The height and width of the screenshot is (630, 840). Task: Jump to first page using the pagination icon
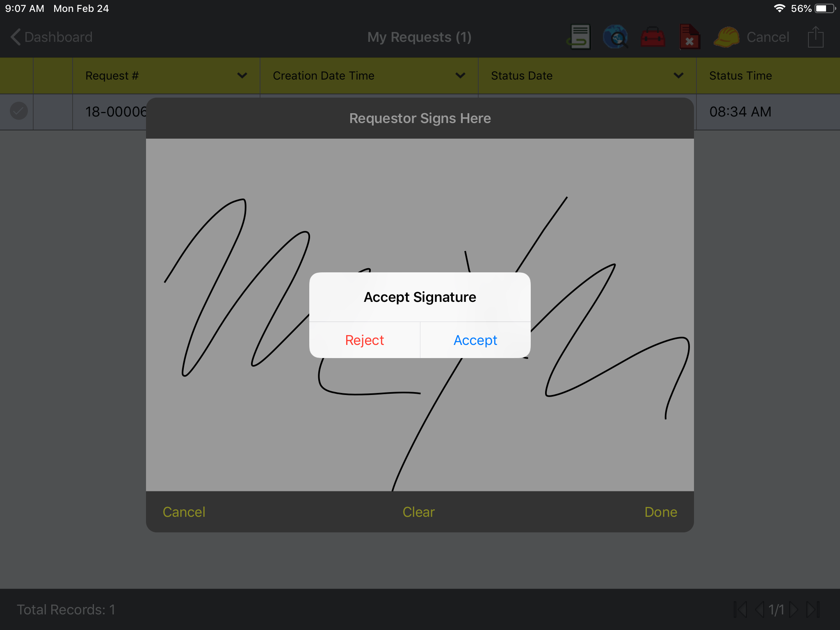pos(740,610)
